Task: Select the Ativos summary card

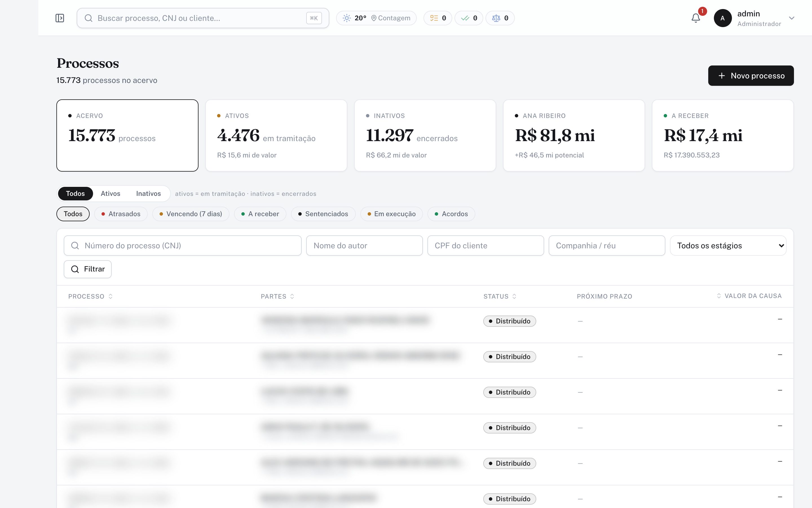Action: [276, 135]
